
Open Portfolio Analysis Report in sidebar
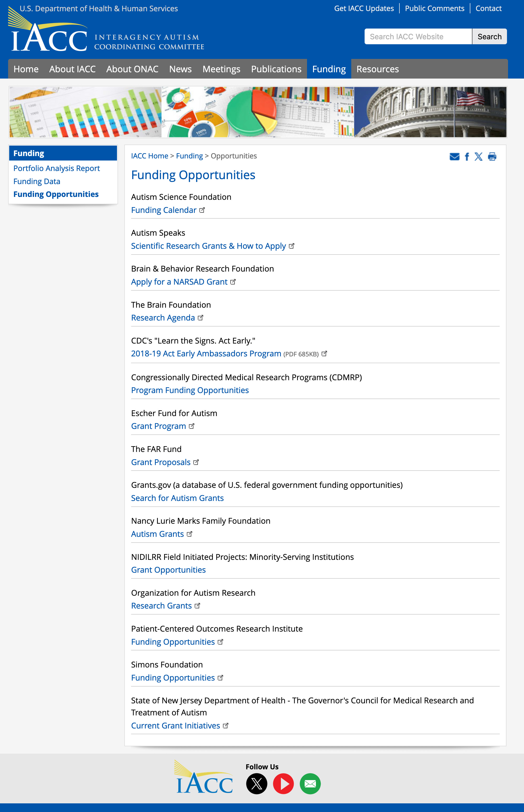click(x=57, y=168)
